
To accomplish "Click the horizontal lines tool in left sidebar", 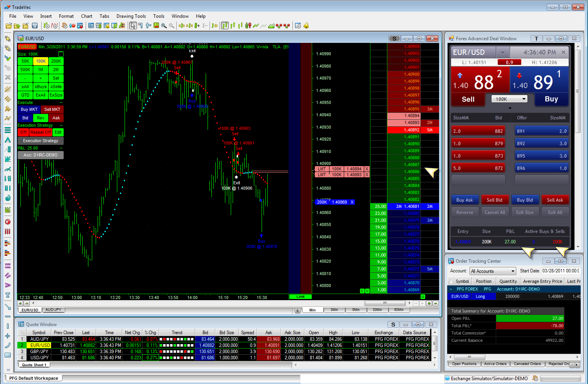I will click(x=8, y=129).
